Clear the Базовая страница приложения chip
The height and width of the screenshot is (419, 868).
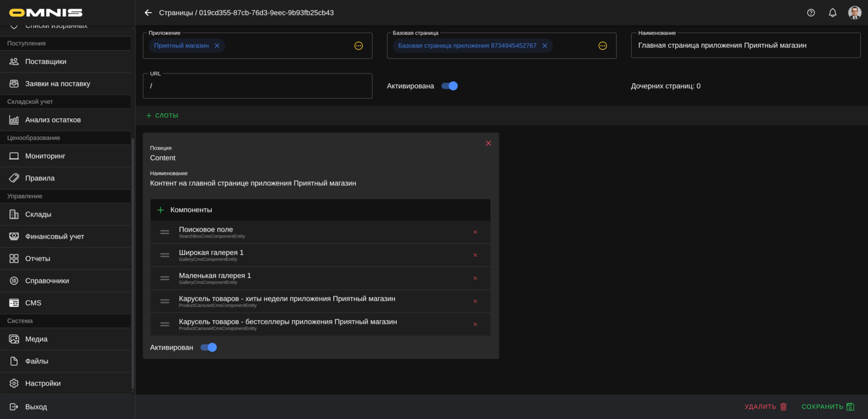pyautogui.click(x=544, y=46)
